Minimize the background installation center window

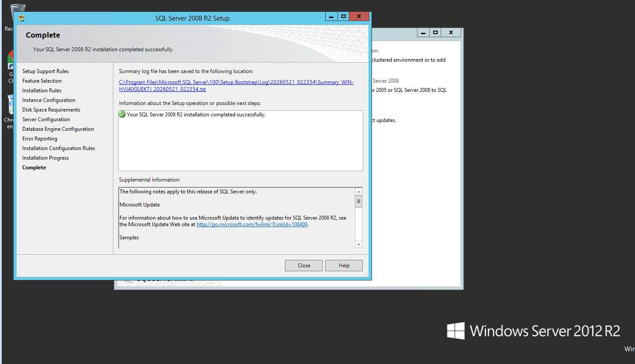[x=423, y=33]
